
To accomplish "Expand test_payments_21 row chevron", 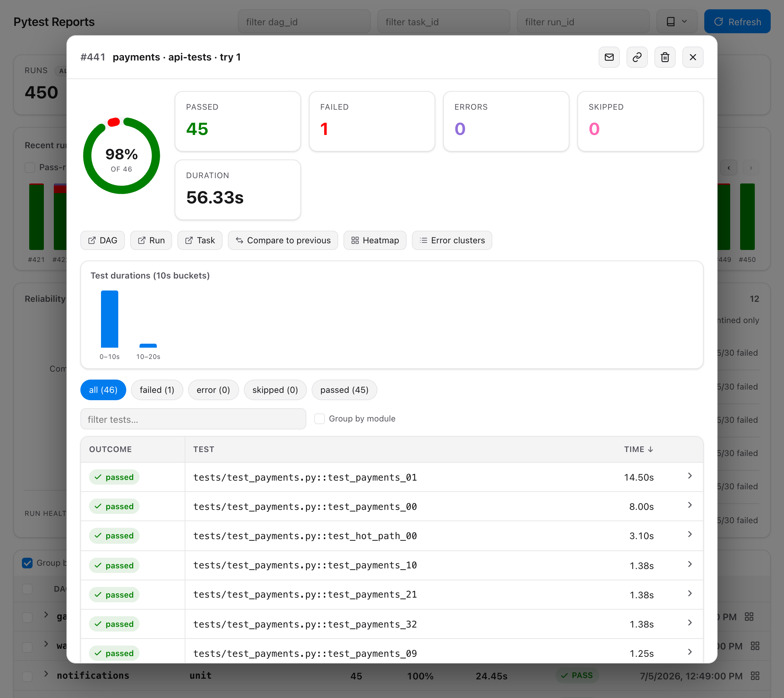I will coord(690,593).
